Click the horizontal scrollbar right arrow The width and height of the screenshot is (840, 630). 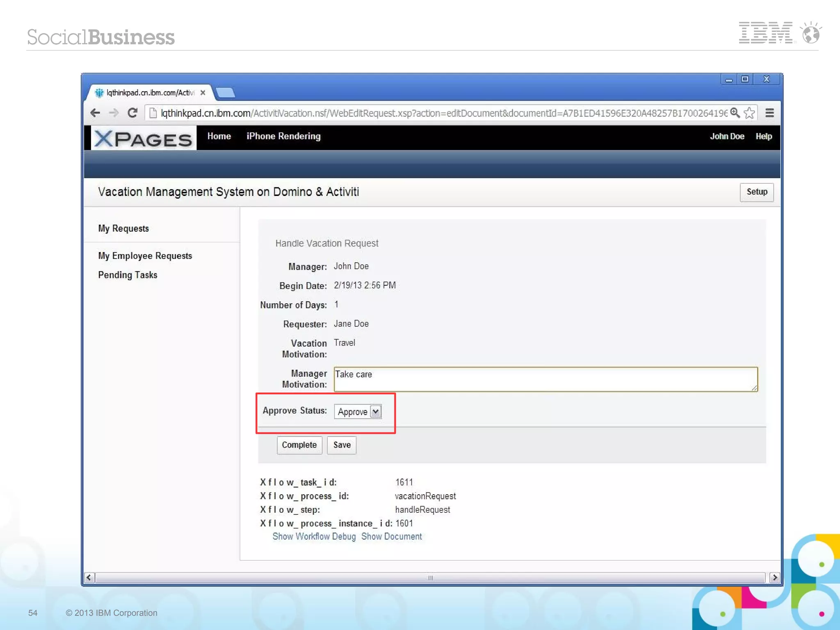pyautogui.click(x=774, y=578)
